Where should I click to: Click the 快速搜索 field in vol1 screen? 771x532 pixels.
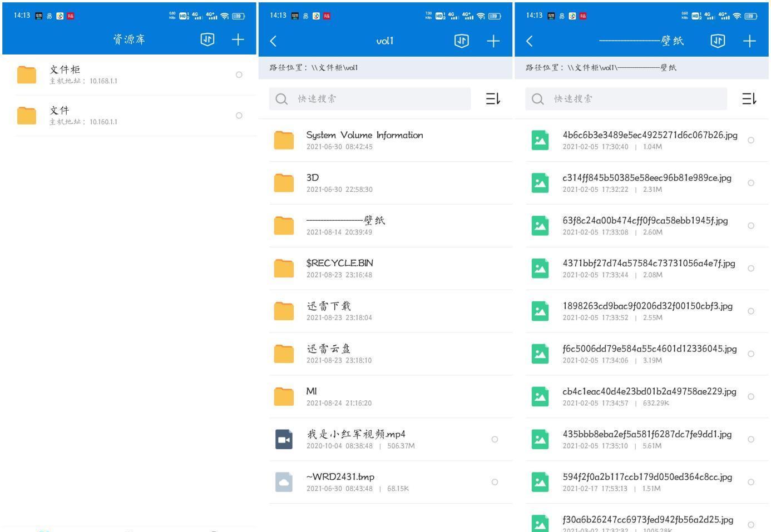pyautogui.click(x=370, y=98)
